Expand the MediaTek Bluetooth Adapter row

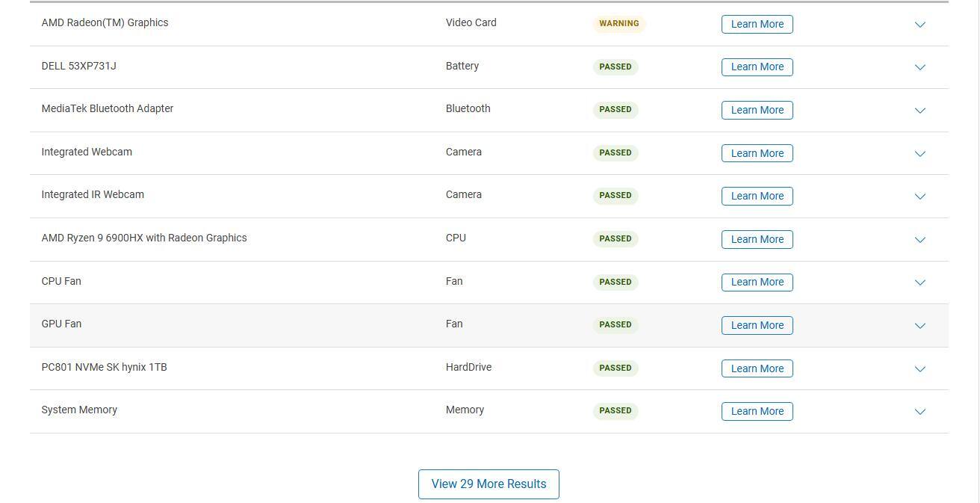tap(920, 111)
